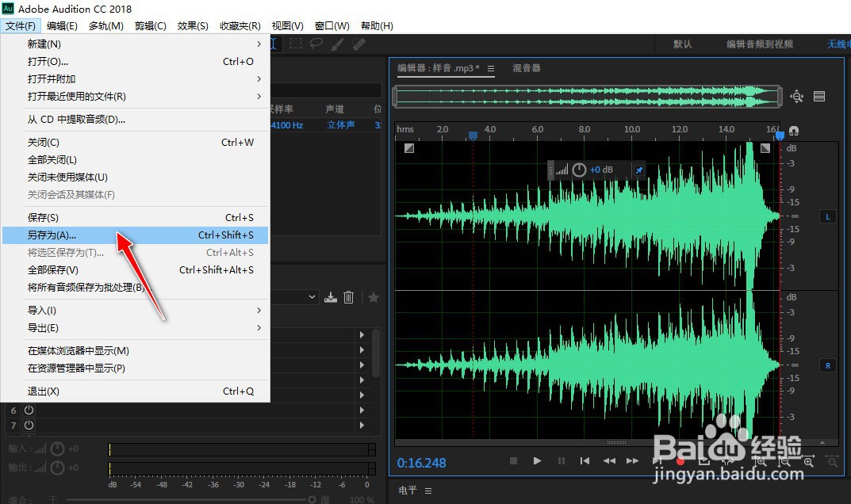This screenshot has height=504, width=851.
Task: Select the Marquee Selection tool
Action: point(296,44)
